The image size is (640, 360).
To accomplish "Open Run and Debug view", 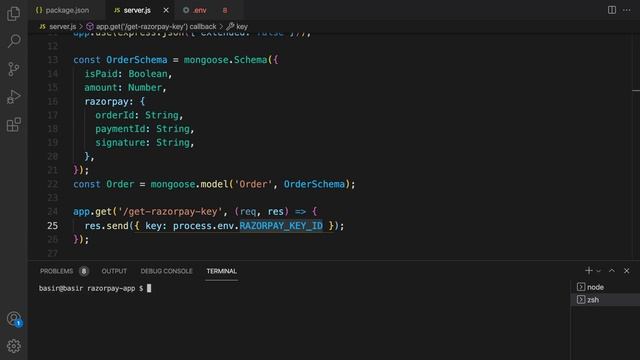I will (x=13, y=97).
